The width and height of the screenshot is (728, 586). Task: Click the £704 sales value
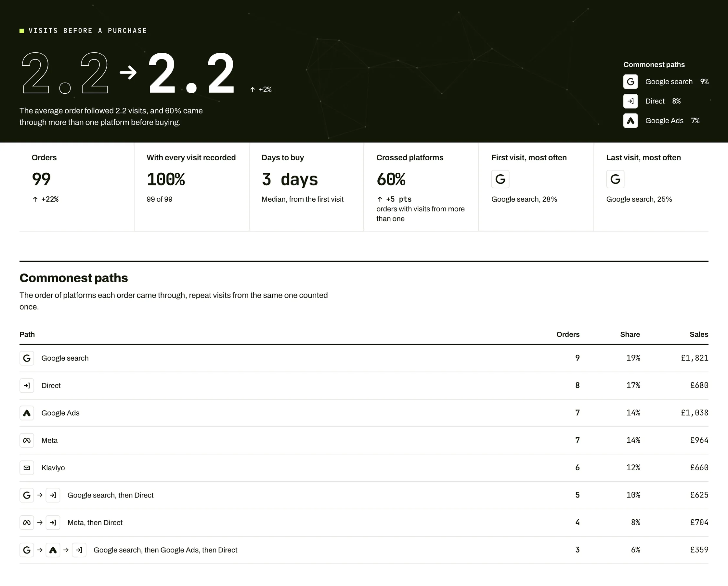(699, 522)
